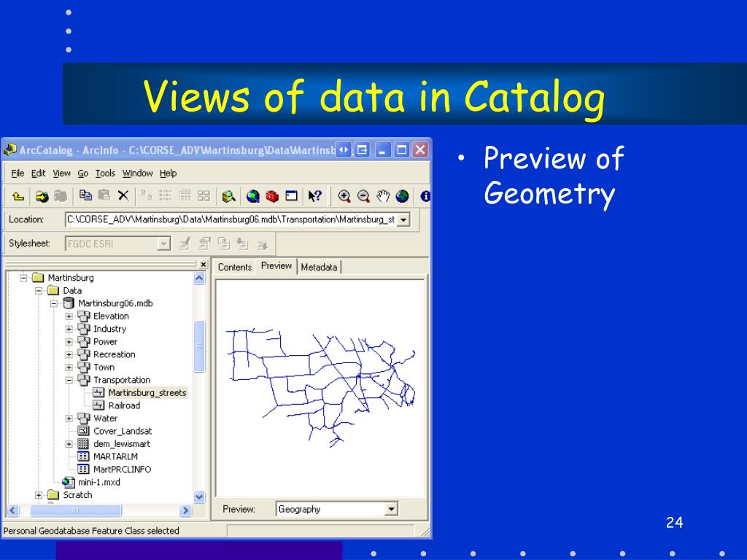Click catalog tree scroll down arrow
Viewport: 747px width, 560px height.
(x=199, y=496)
